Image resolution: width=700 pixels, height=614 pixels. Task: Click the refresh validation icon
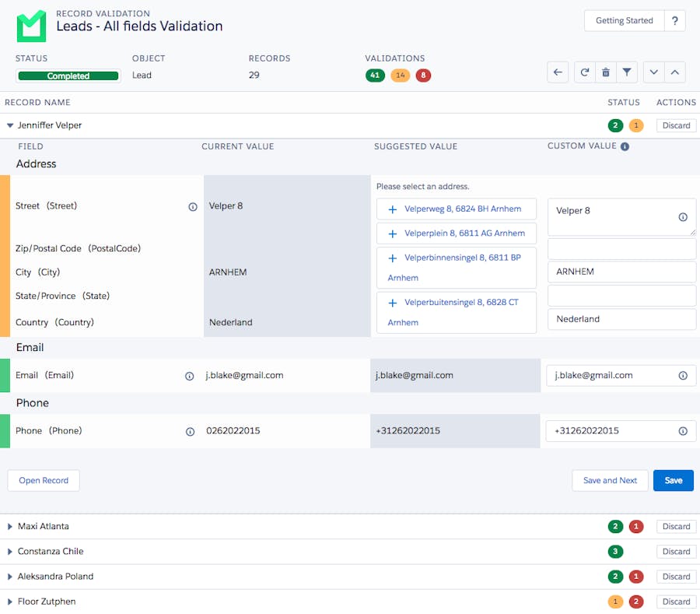(585, 72)
